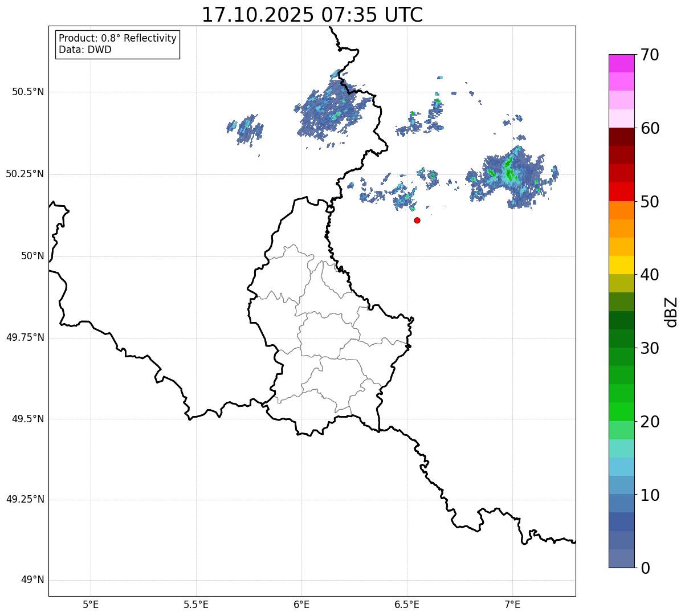This screenshot has height=616, width=685.
Task: Click the "6.5°E" longitude label
Action: [407, 605]
